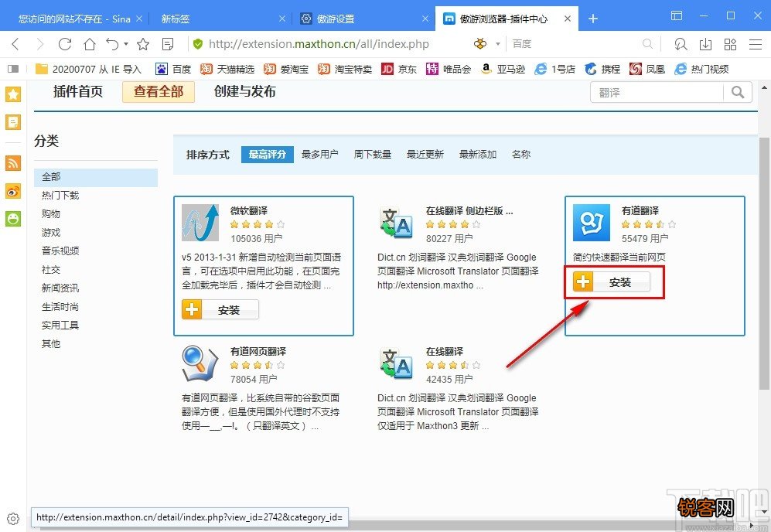Viewport: 771px width, 532px height.
Task: Click the browser Forward arrow
Action: click(x=40, y=44)
